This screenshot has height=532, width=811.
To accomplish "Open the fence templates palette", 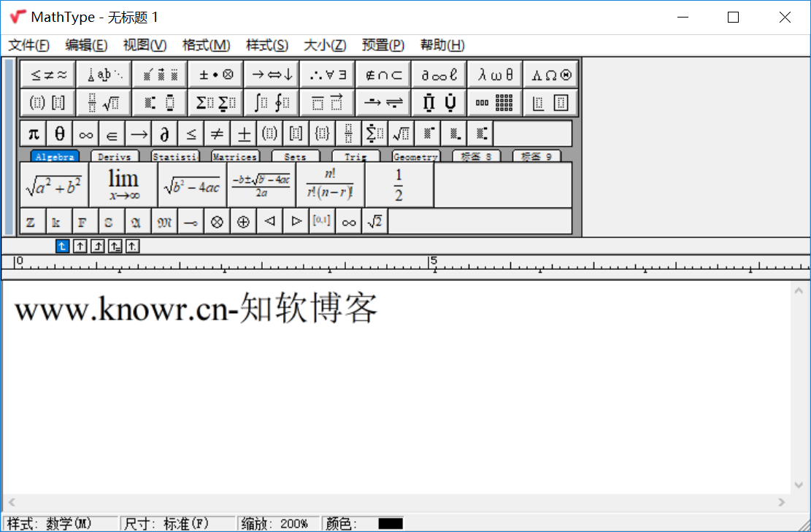I will point(49,102).
